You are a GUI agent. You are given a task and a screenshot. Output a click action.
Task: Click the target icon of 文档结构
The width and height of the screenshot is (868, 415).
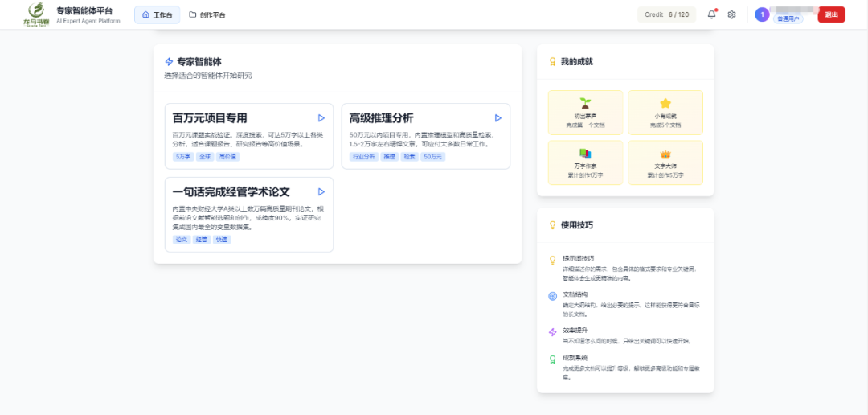pyautogui.click(x=552, y=296)
